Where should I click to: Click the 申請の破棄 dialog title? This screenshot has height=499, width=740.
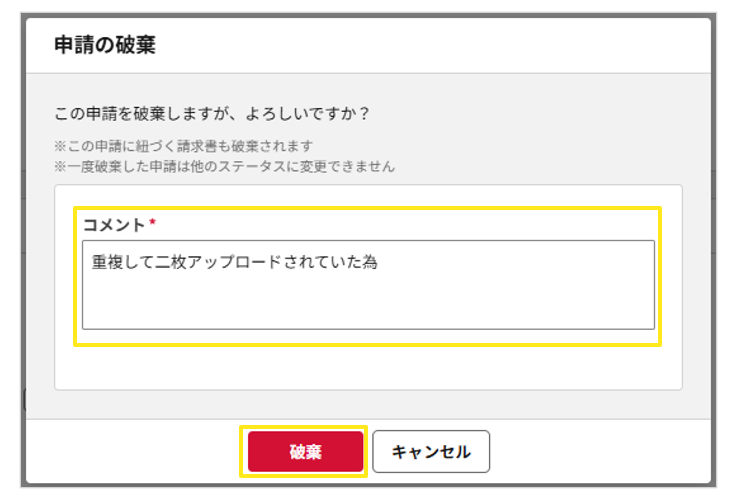click(x=105, y=44)
